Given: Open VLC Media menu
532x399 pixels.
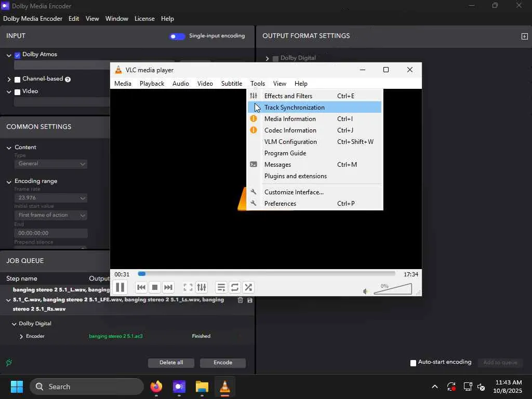Looking at the screenshot, I should tap(123, 84).
